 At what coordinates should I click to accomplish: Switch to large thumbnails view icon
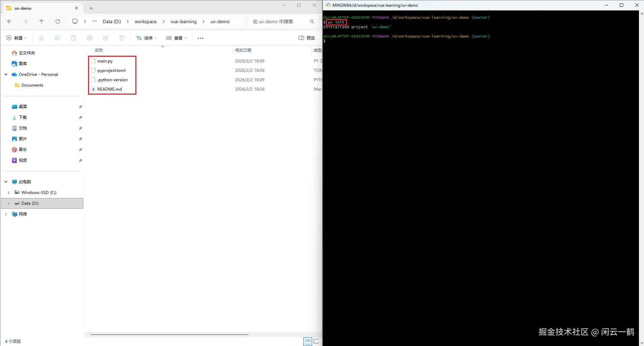316,342
